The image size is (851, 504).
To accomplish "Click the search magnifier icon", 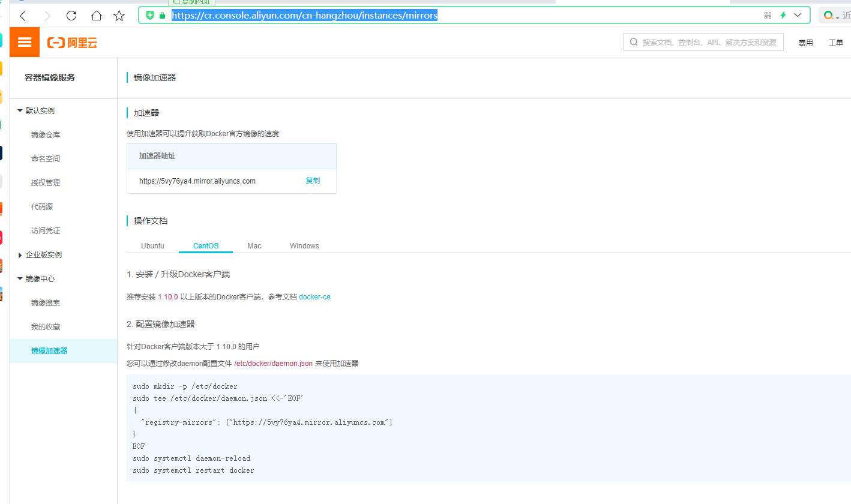I will click(634, 42).
